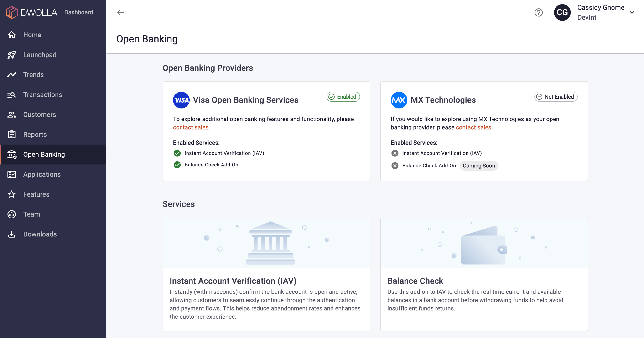Open the Team sidebar item

(53, 214)
